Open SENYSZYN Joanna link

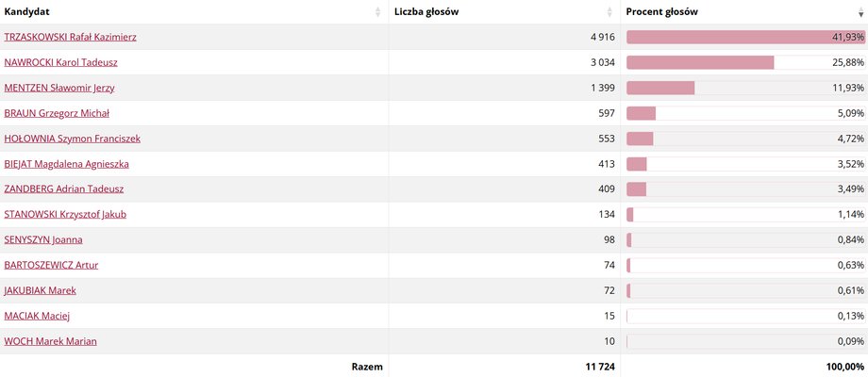(43, 240)
